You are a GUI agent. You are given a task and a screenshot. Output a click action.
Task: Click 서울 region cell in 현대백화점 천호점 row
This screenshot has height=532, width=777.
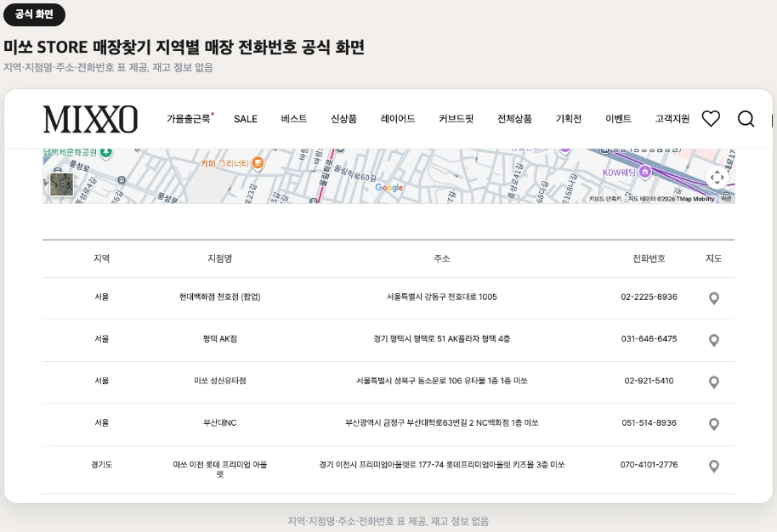pyautogui.click(x=101, y=297)
